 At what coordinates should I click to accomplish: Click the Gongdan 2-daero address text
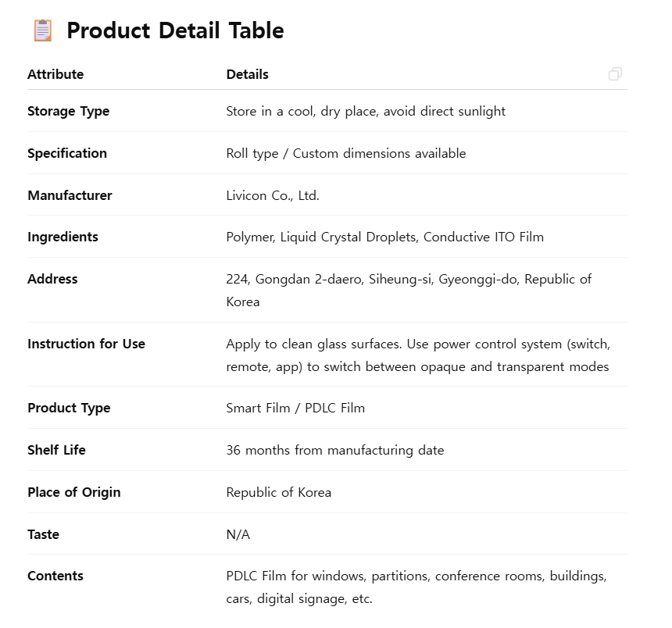coord(409,291)
